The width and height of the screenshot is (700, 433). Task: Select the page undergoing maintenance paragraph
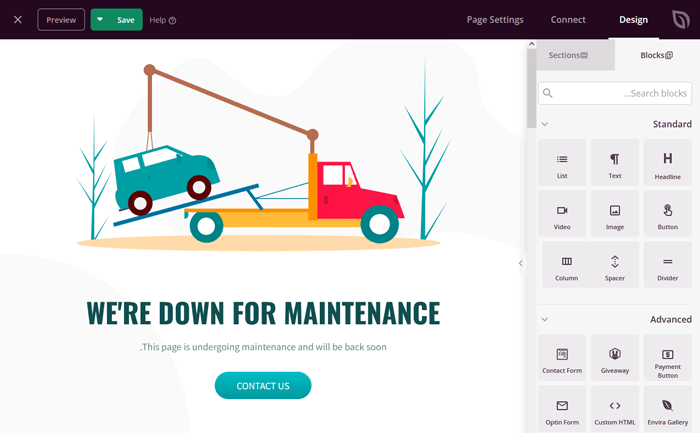(x=263, y=347)
